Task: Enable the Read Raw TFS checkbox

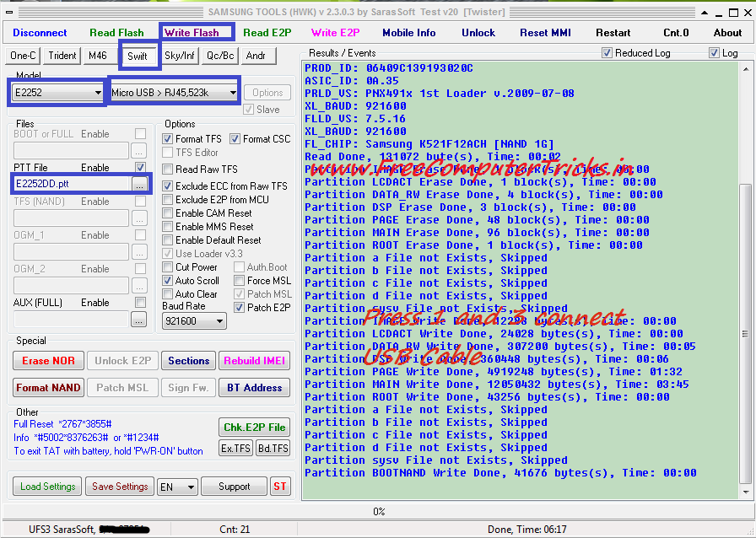Action: pos(167,169)
